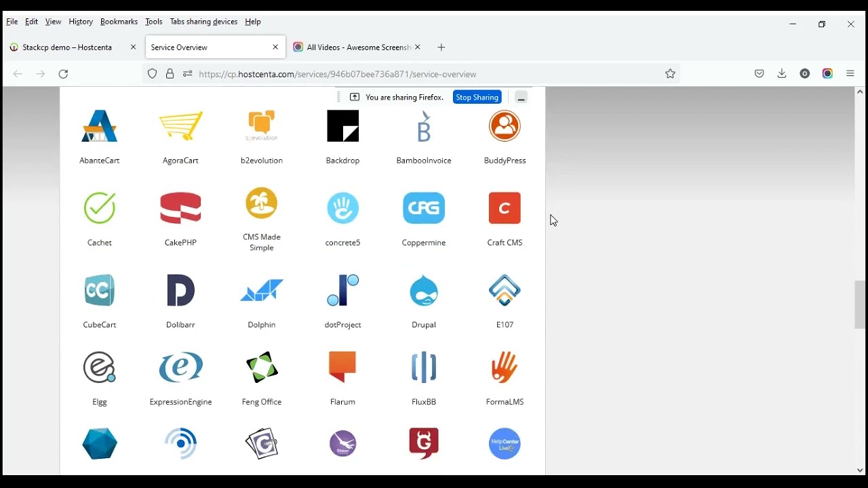Open the E107 app icon

(x=505, y=291)
